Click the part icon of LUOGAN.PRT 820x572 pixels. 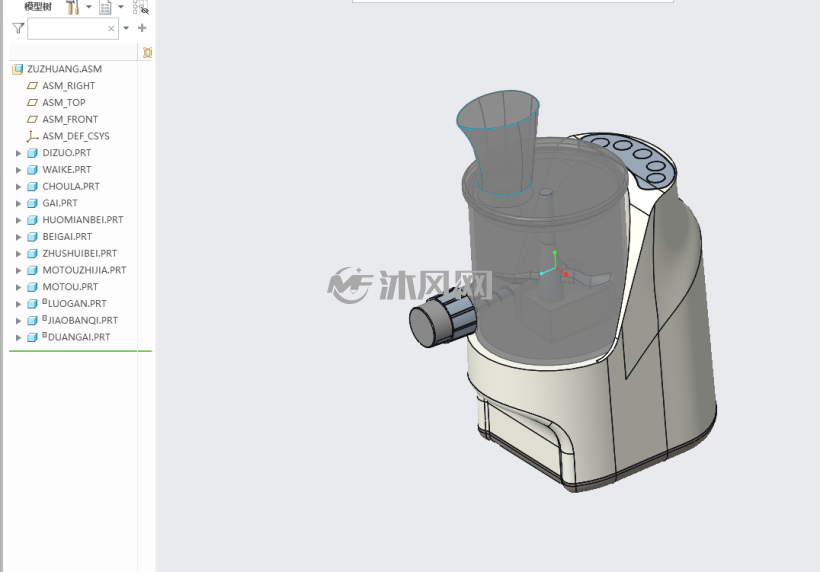pos(32,304)
